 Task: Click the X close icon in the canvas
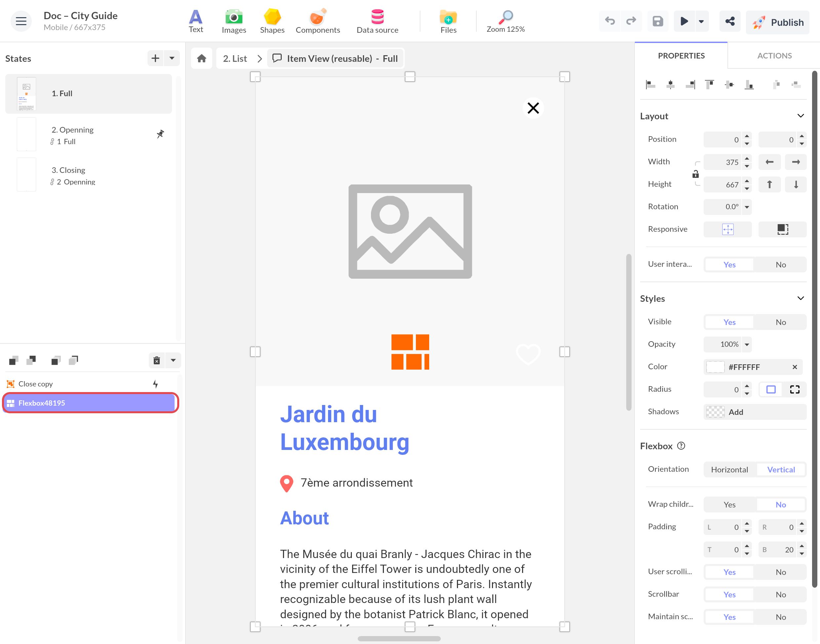pos(533,108)
